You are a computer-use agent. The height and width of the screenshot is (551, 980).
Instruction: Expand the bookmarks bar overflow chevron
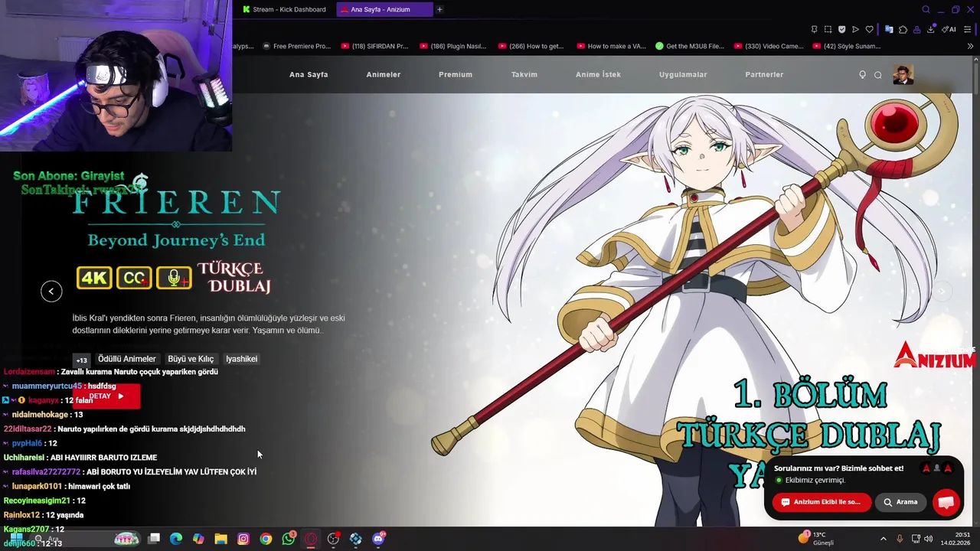point(970,46)
